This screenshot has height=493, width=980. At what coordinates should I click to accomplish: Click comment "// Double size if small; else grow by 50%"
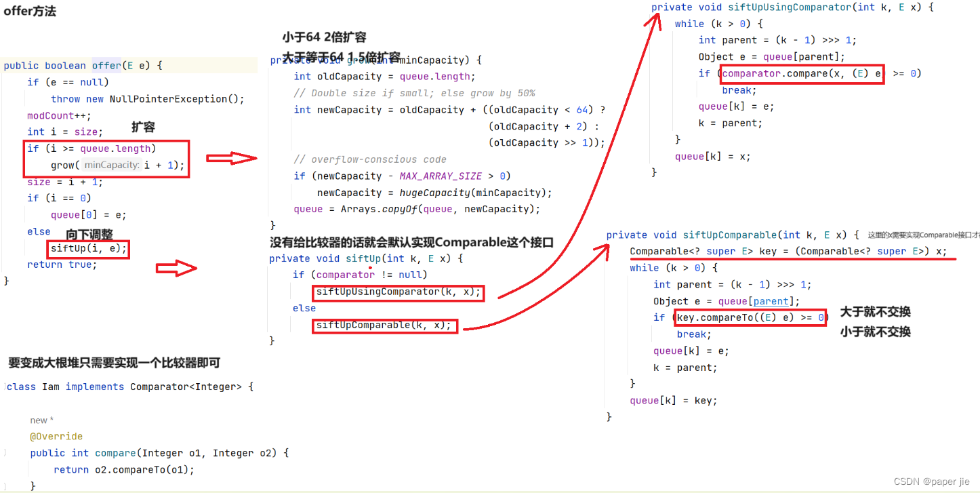tap(415, 93)
